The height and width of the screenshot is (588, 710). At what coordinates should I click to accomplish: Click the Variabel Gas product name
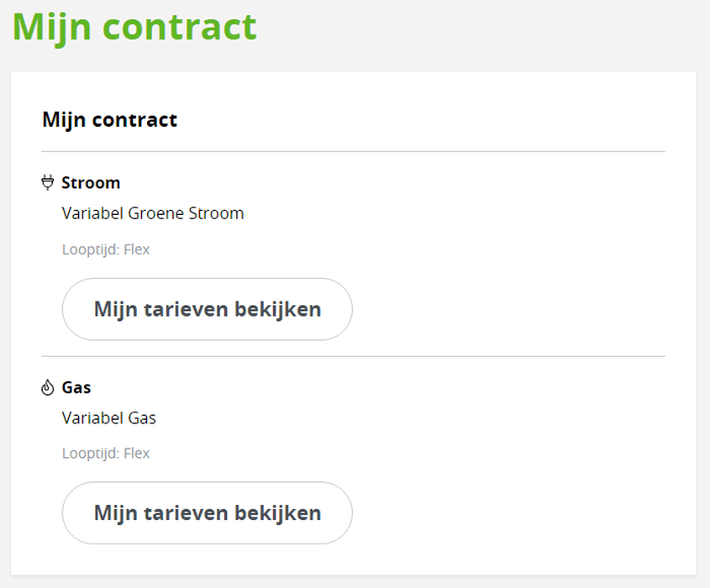coord(109,417)
